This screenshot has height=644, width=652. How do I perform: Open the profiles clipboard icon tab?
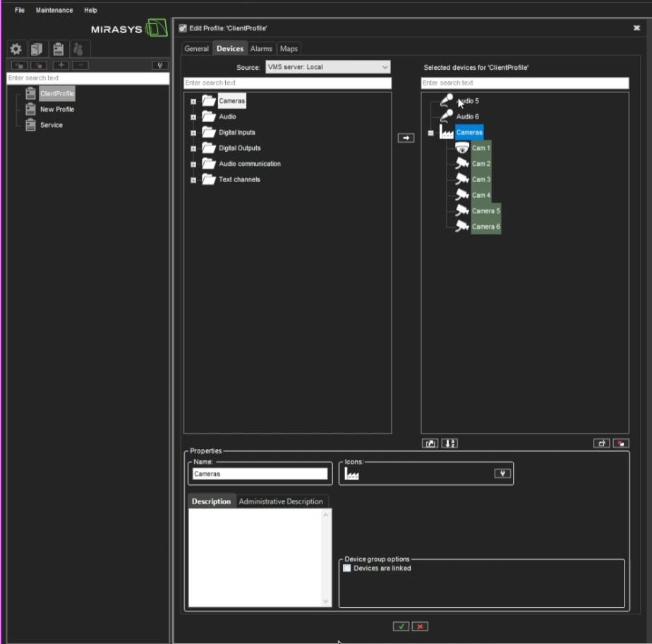59,49
